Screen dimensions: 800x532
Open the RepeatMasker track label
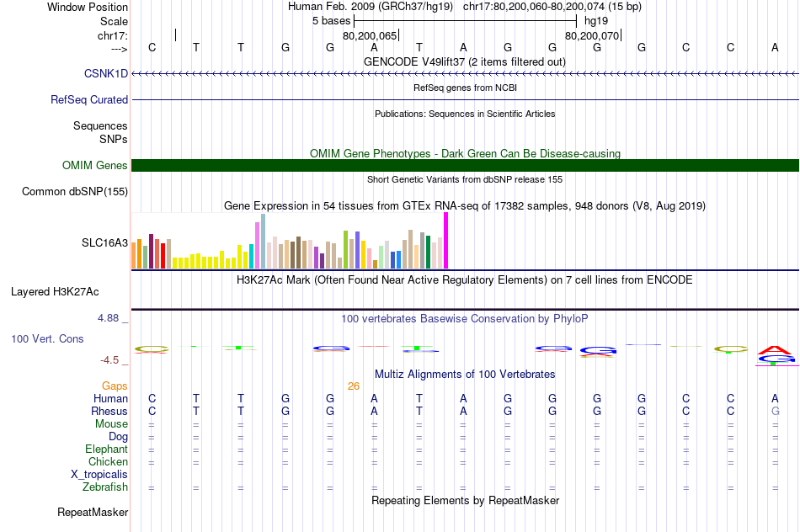click(x=93, y=512)
